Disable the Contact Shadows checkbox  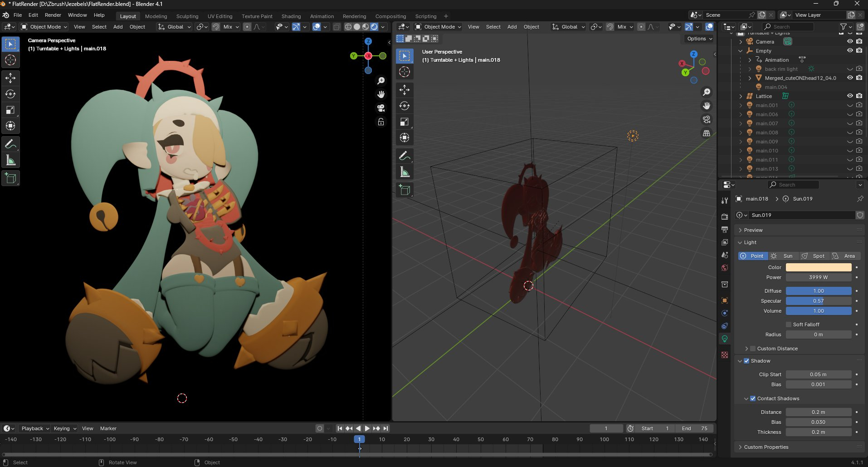753,398
